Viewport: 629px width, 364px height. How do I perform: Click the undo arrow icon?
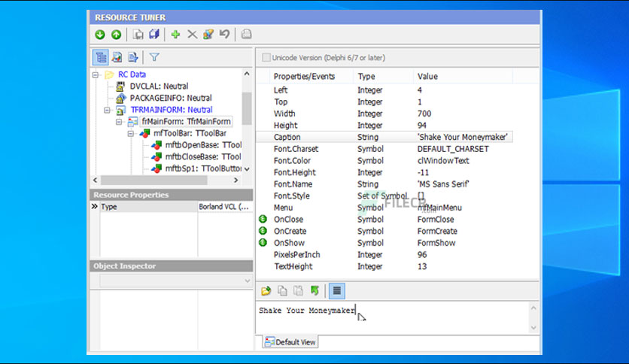[224, 35]
